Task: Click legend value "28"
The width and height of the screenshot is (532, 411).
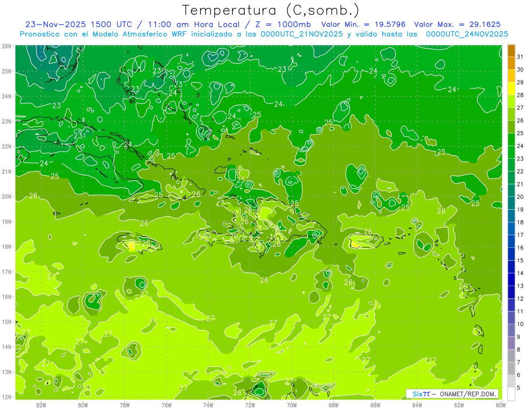Action: click(520, 95)
